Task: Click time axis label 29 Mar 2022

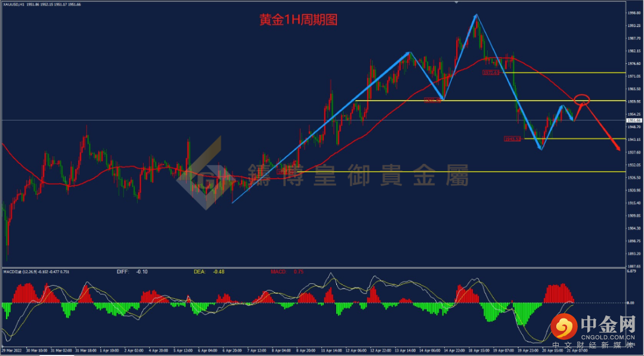Action: pyautogui.click(x=11, y=351)
